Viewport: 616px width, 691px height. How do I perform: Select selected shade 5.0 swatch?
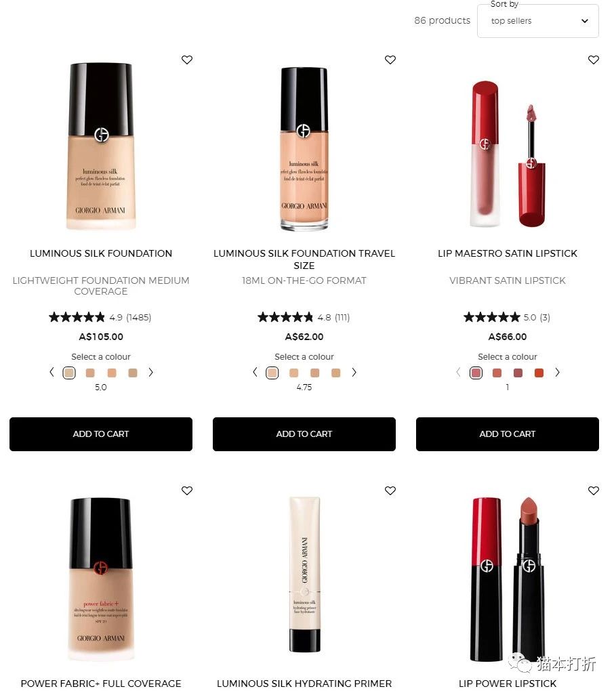click(x=69, y=373)
